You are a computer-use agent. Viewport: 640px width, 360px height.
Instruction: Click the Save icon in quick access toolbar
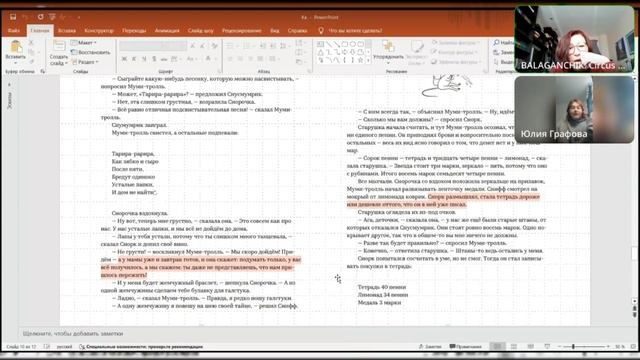pos(13,17)
